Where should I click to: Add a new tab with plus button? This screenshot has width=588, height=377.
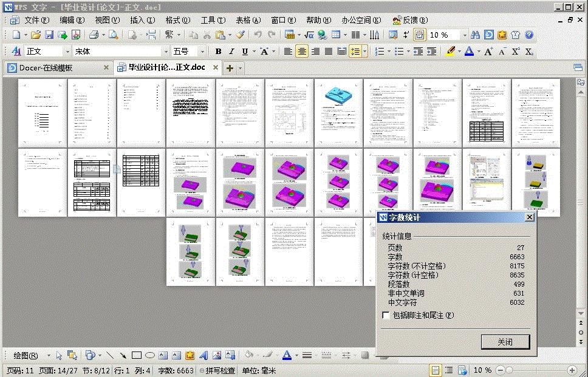point(230,68)
